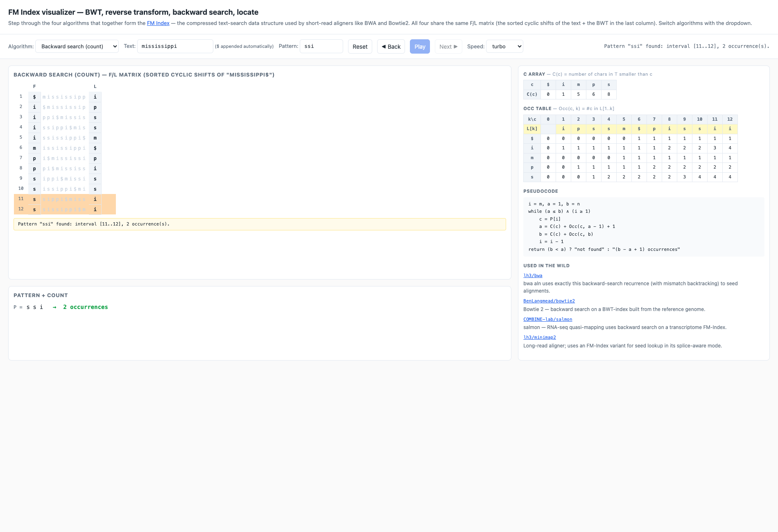Image resolution: width=778 pixels, height=532 pixels.
Task: Click the L column cell 'm' in row 5
Action: [95, 138]
